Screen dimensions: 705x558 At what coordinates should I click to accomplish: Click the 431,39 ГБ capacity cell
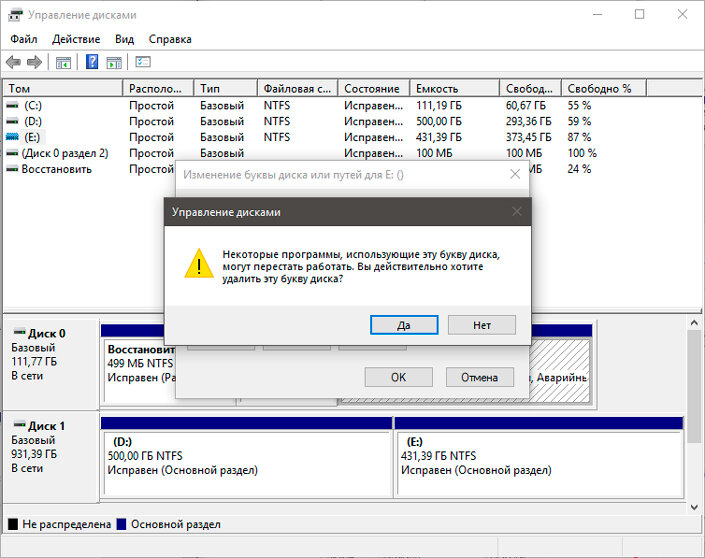pos(438,137)
